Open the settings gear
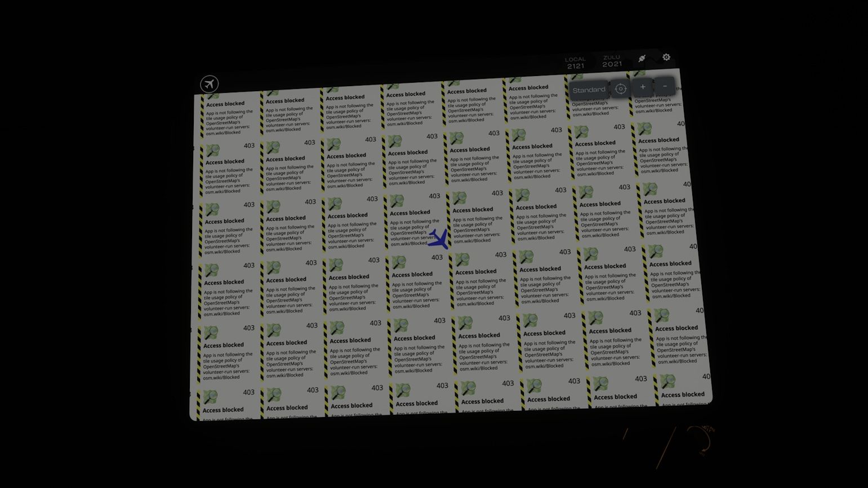This screenshot has height=488, width=868. coord(666,57)
